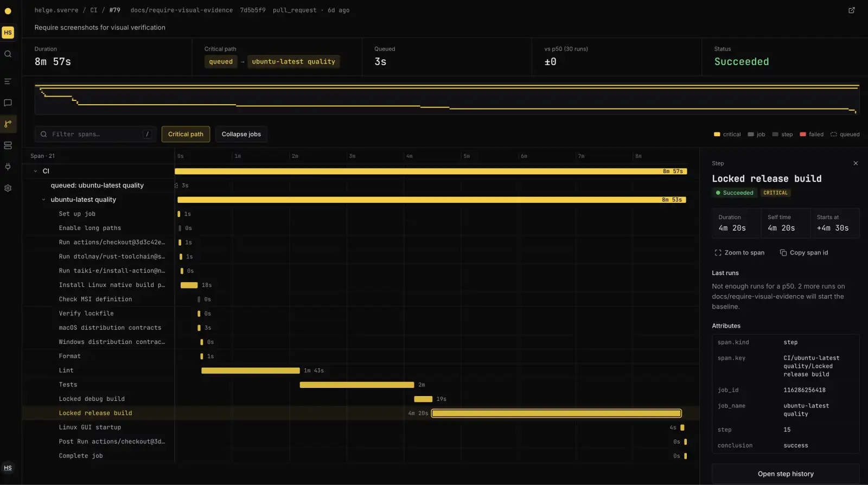Select the git branch icon in sidebar
This screenshot has width=868, height=485.
click(8, 124)
